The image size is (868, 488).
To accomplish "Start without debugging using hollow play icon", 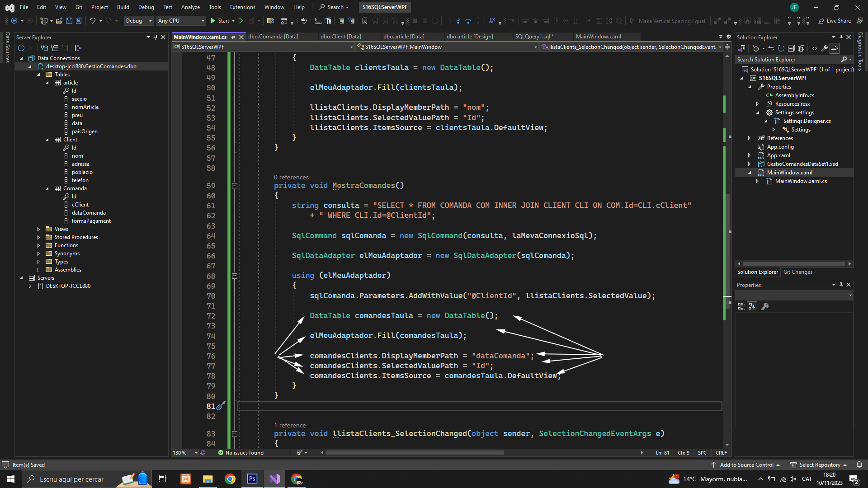I will (241, 21).
